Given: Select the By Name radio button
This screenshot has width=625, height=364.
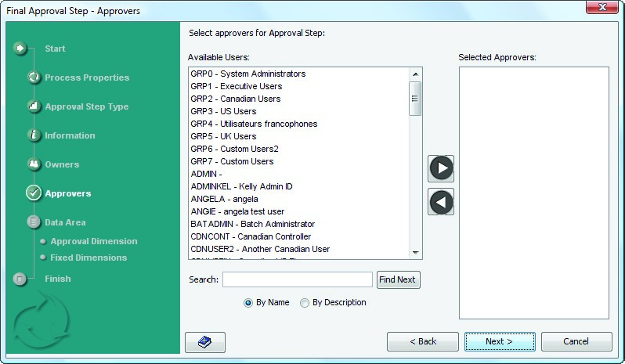Looking at the screenshot, I should 249,303.
